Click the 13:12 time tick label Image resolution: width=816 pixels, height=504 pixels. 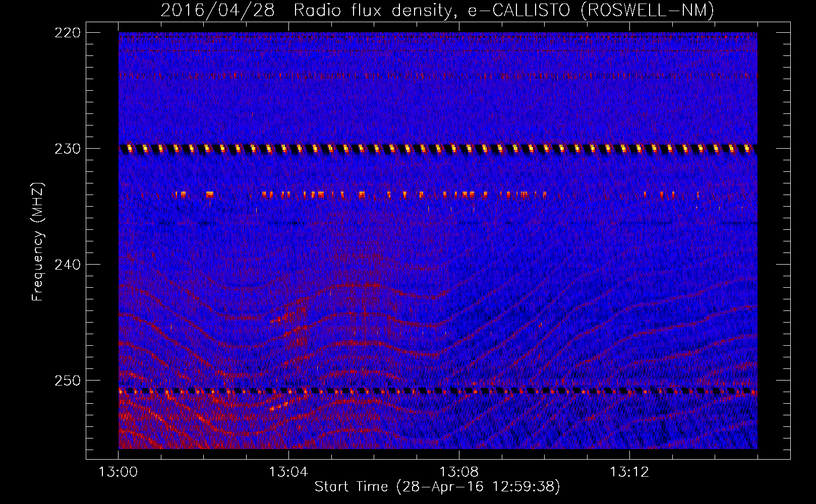coord(629,472)
